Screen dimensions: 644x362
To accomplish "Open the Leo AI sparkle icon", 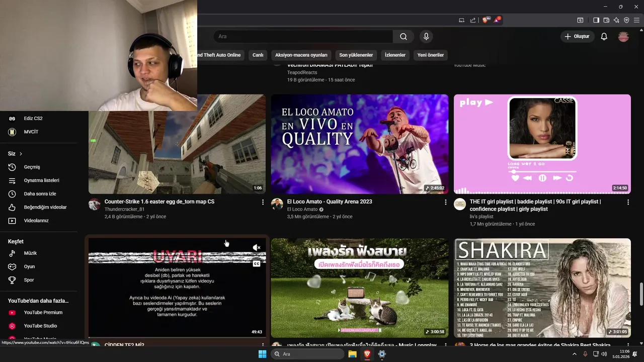I will tap(616, 20).
